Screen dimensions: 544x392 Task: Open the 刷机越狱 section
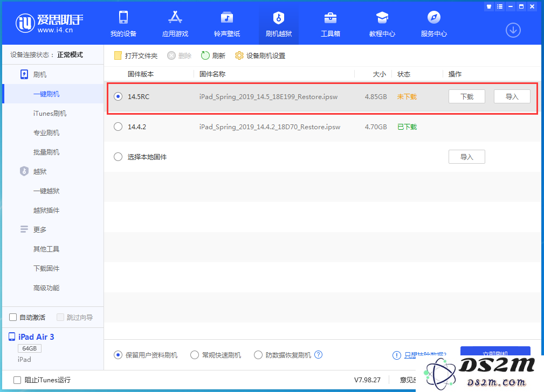pos(279,24)
